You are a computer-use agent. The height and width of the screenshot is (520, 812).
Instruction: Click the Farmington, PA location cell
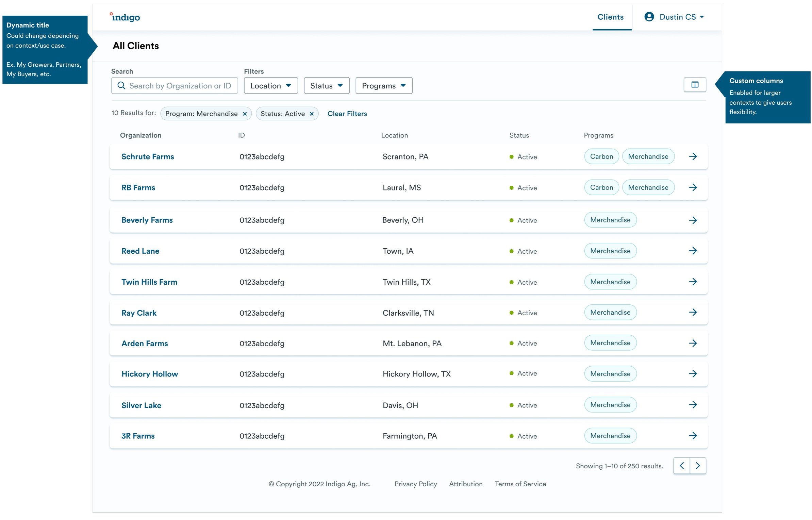click(x=410, y=436)
